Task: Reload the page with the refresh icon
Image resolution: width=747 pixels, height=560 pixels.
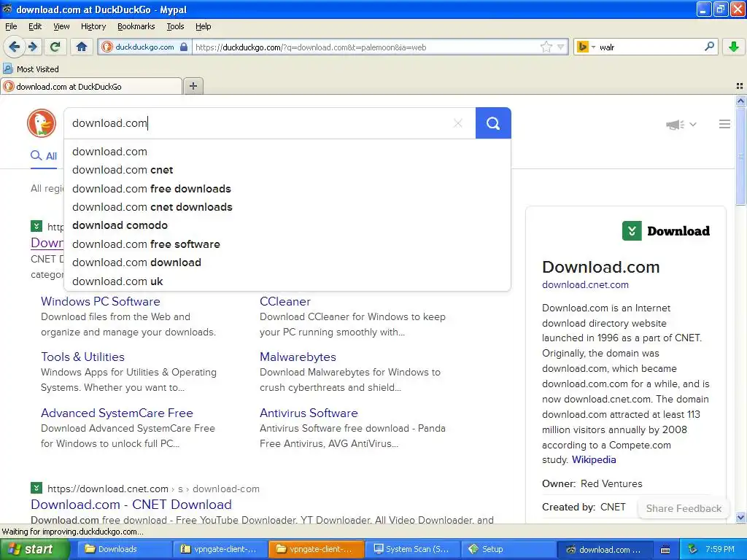Action: click(55, 47)
